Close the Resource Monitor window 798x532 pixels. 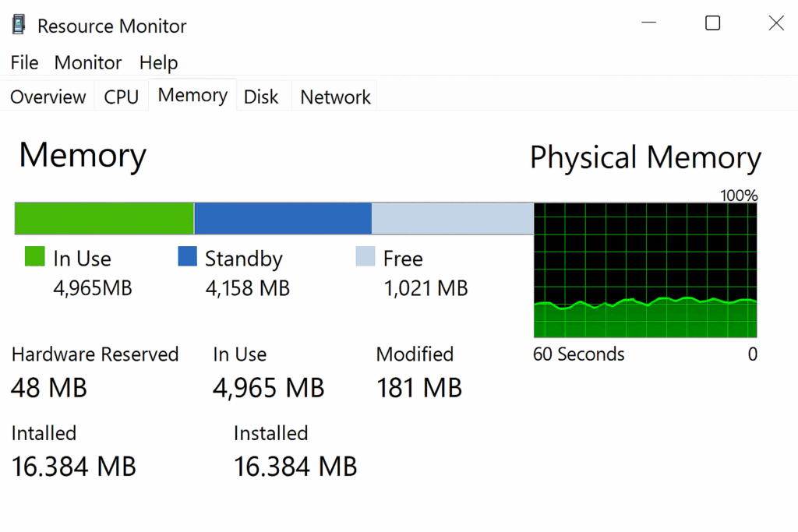[776, 23]
